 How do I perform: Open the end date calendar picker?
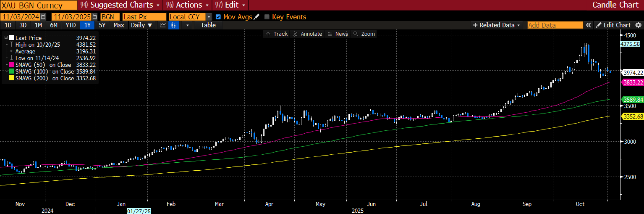94,17
